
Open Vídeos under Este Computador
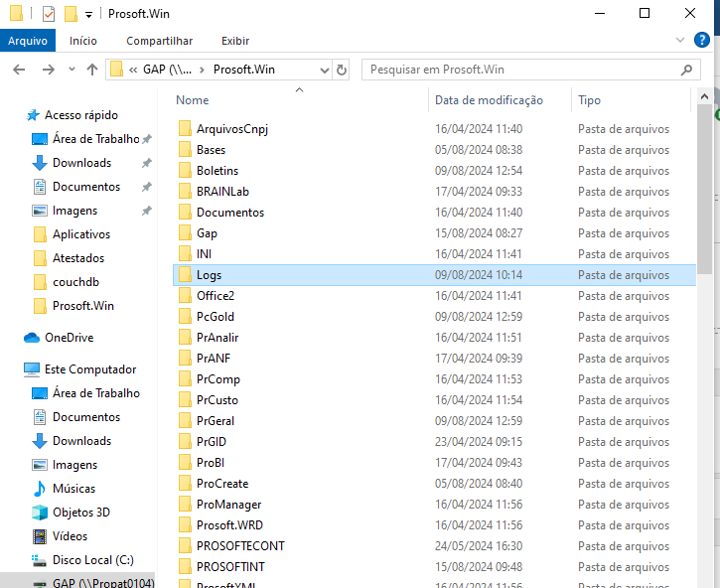click(x=70, y=536)
